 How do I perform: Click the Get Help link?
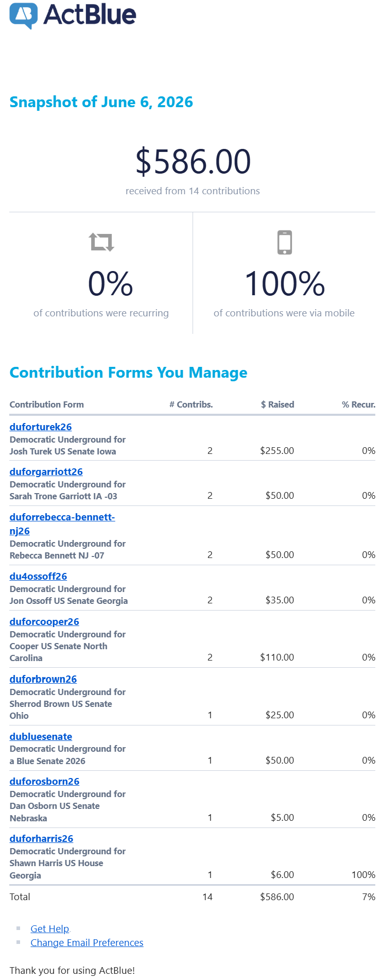[x=49, y=928]
